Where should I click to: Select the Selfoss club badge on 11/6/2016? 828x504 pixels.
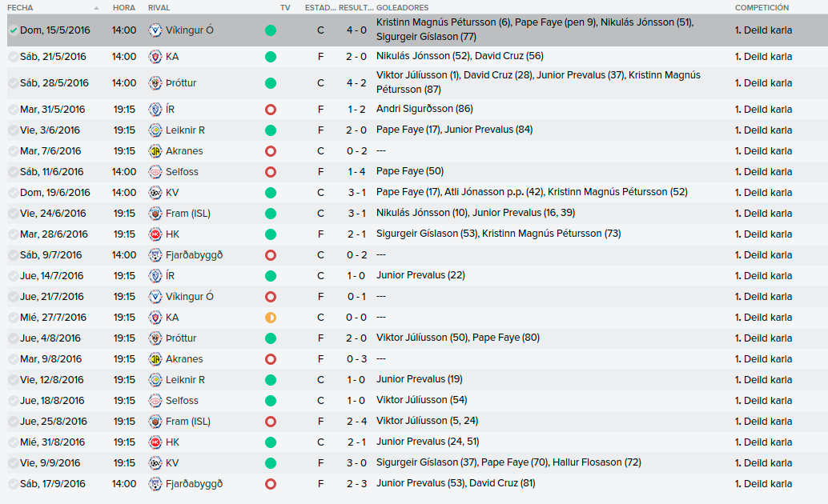tap(155, 171)
